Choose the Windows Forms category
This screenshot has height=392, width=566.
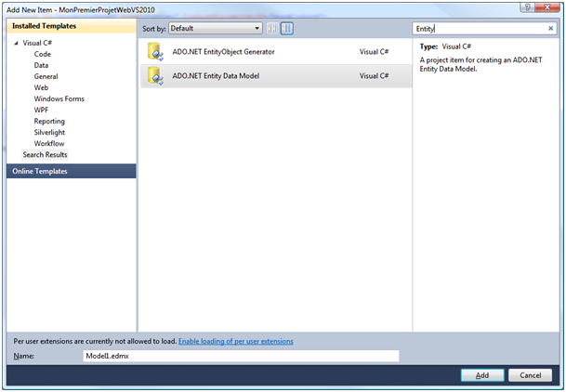click(59, 99)
